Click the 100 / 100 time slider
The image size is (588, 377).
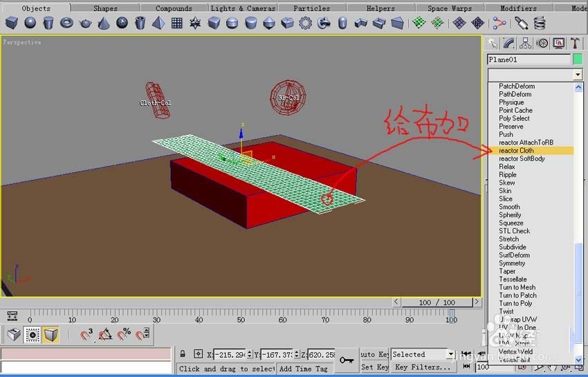(x=437, y=302)
